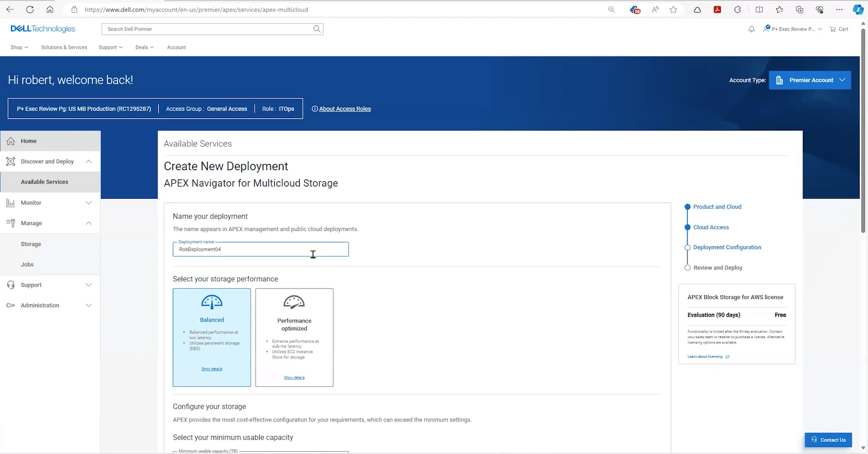Open the Account menu item
The width and height of the screenshot is (868, 454).
(176, 47)
